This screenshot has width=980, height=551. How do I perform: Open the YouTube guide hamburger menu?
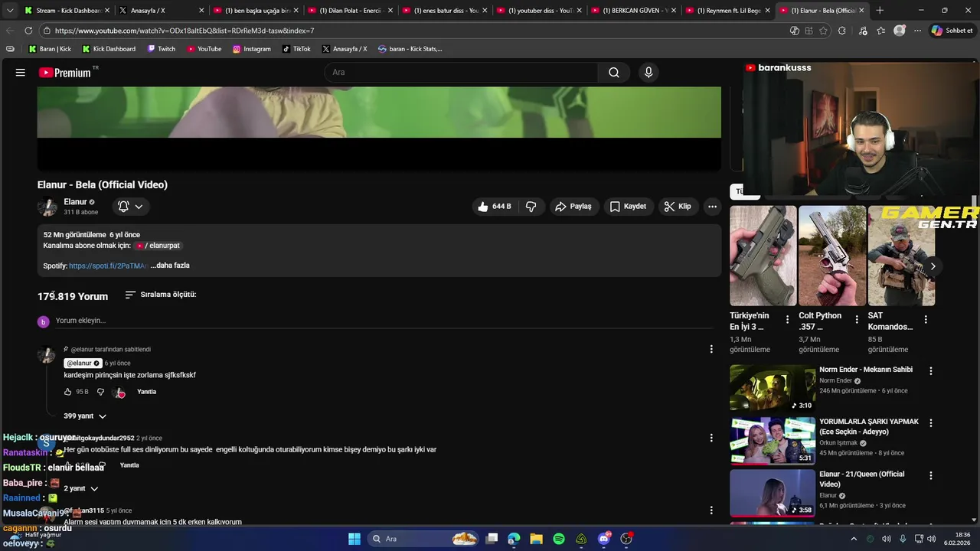(x=21, y=73)
